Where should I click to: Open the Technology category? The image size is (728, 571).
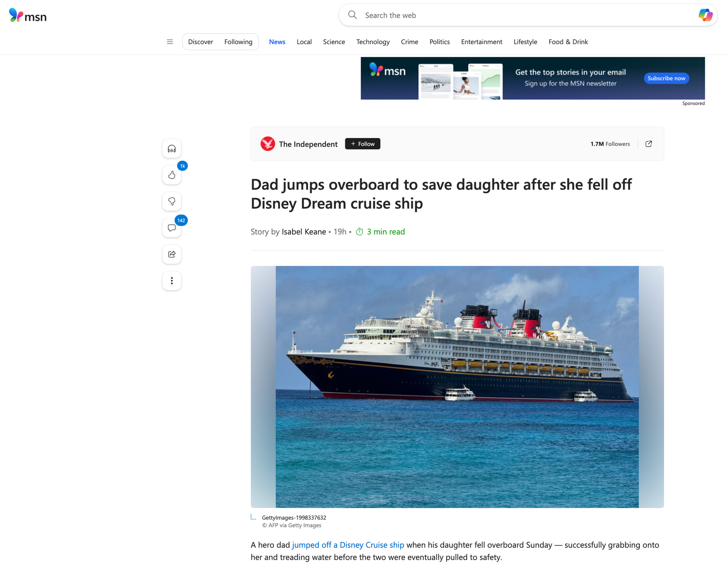click(x=373, y=42)
